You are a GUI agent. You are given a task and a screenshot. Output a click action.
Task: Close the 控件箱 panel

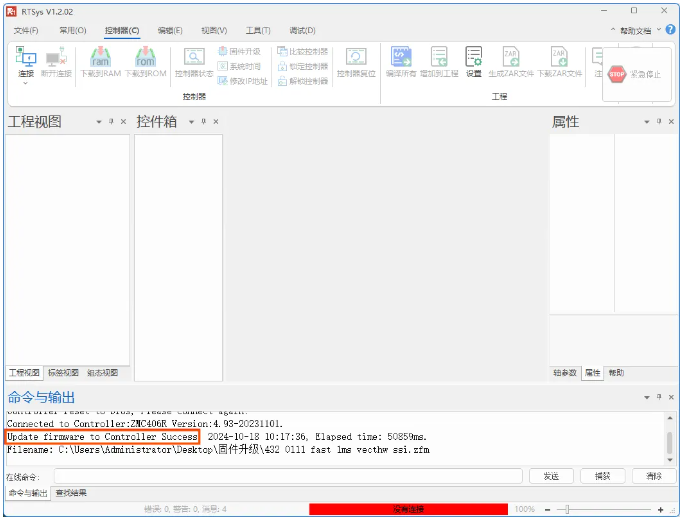(216, 121)
